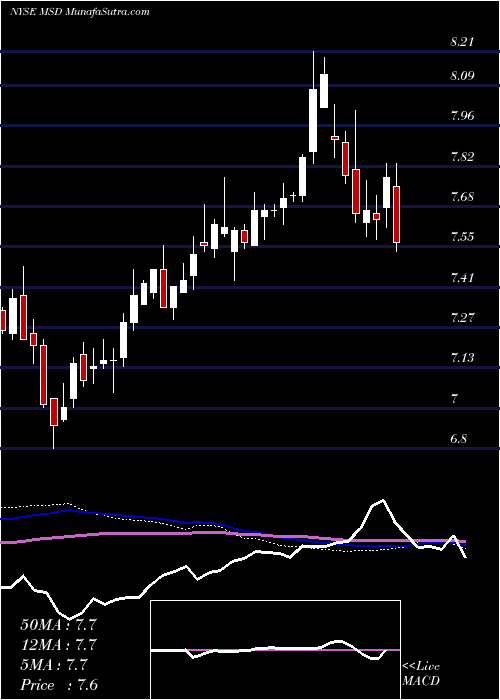Click the <<Live MACD label

(421, 674)
